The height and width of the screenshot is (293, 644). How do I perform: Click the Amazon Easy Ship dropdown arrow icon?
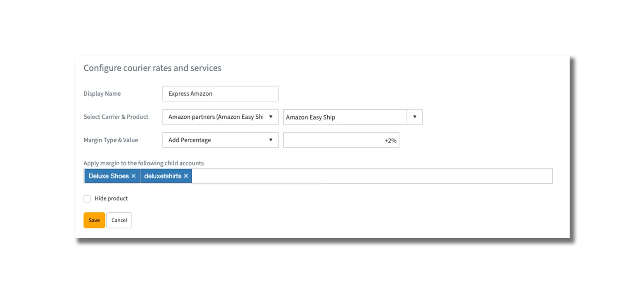[414, 117]
